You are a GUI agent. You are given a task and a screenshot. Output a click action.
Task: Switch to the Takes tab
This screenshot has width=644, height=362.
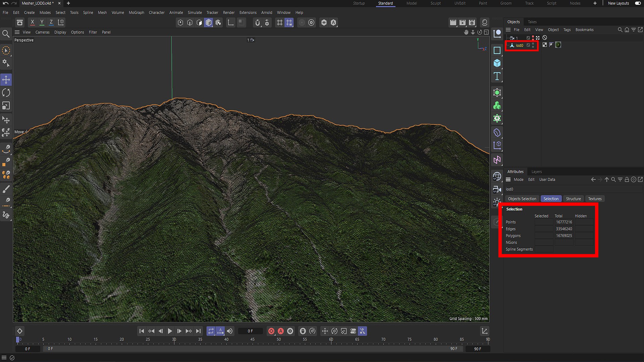[x=532, y=22]
